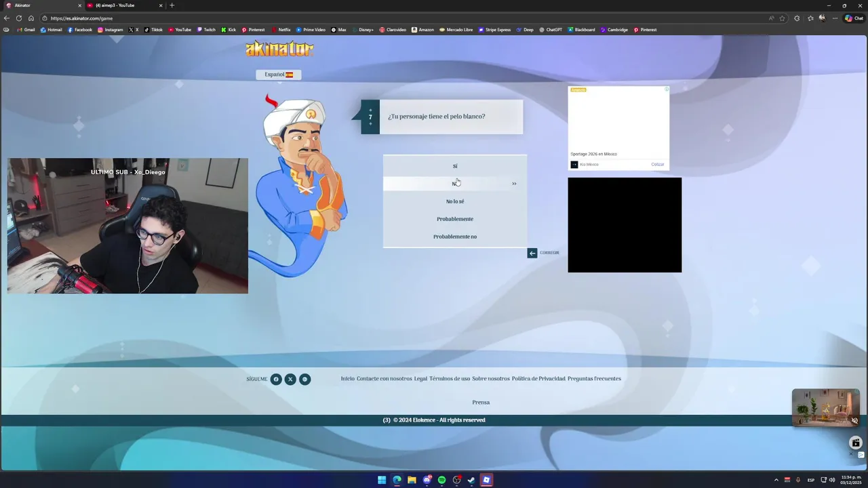
Task: Open the Gmail bookmark
Action: 26,30
